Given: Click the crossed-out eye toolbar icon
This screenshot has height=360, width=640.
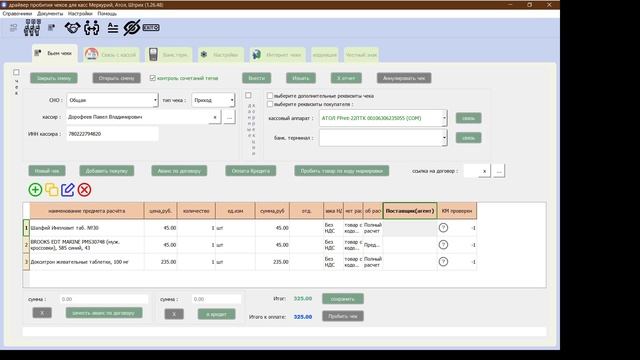Looking at the screenshot, I should point(131,28).
